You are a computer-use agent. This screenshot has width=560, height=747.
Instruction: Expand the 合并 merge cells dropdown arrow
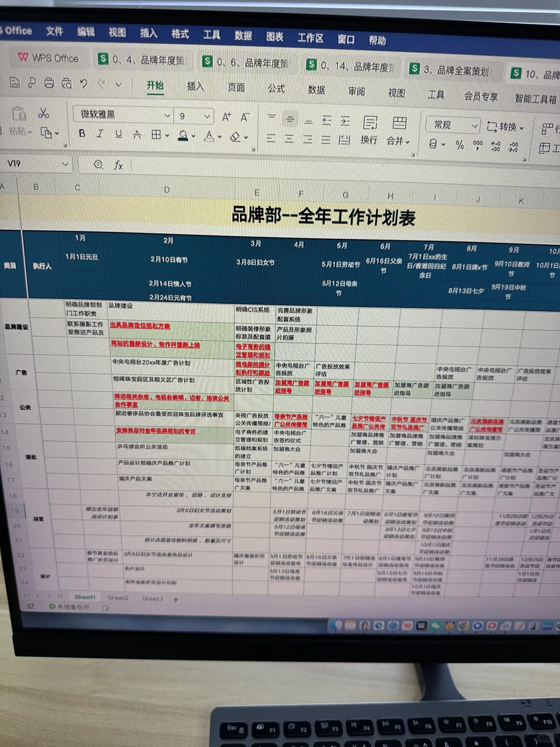408,142
